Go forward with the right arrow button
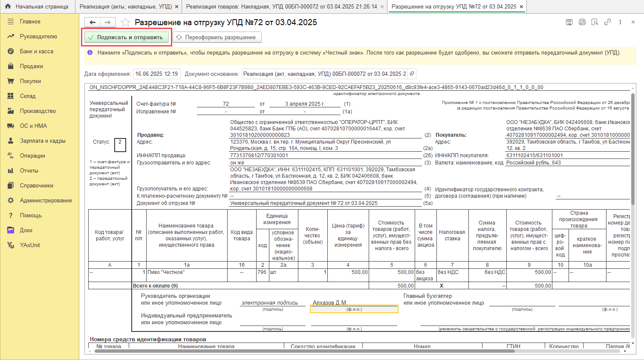 108,22
